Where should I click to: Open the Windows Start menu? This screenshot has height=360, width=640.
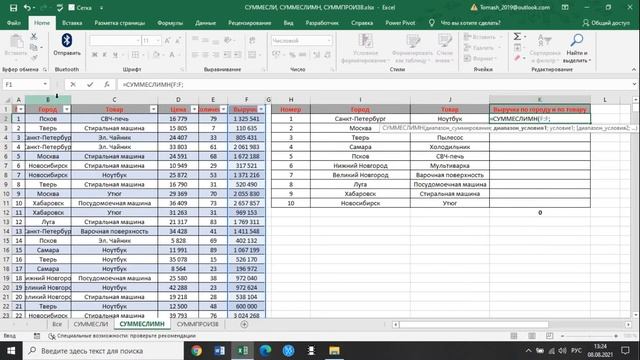click(x=11, y=351)
